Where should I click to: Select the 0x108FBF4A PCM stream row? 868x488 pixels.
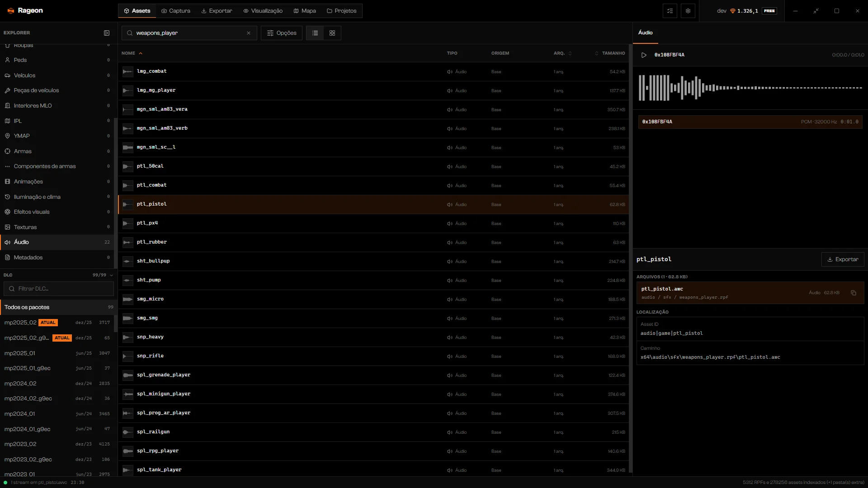(x=750, y=122)
